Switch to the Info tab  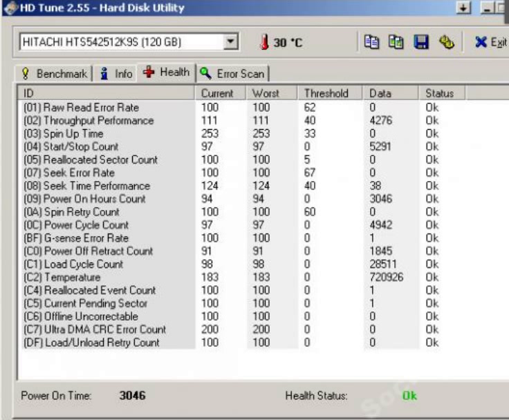click(x=116, y=74)
